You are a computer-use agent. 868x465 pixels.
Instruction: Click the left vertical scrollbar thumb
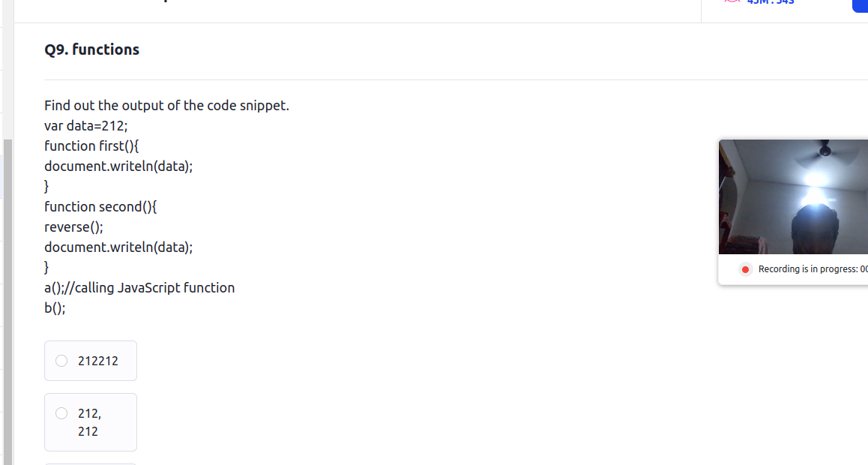click(x=7, y=301)
